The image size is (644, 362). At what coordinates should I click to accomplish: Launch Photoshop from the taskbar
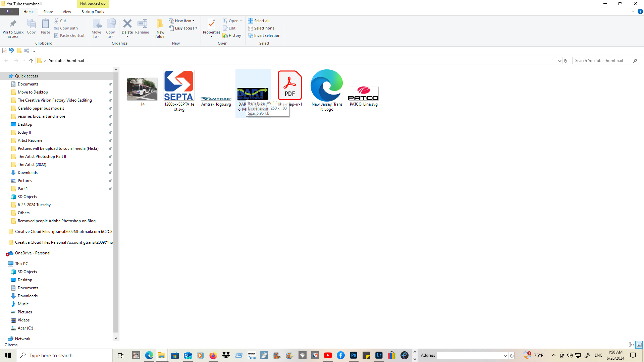pos(353,355)
